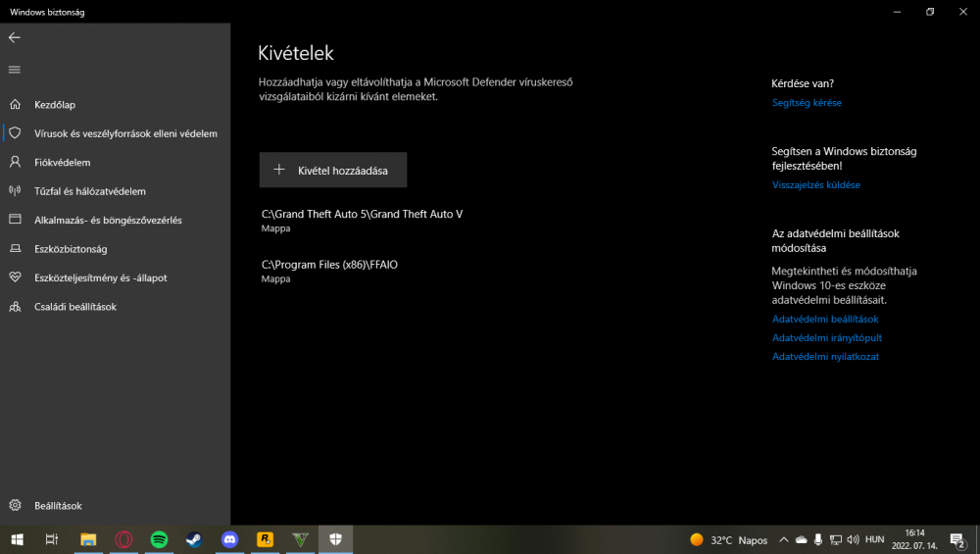Open the clock and calendar at 16:14
Viewport: 980px width, 554px height.
(x=914, y=539)
